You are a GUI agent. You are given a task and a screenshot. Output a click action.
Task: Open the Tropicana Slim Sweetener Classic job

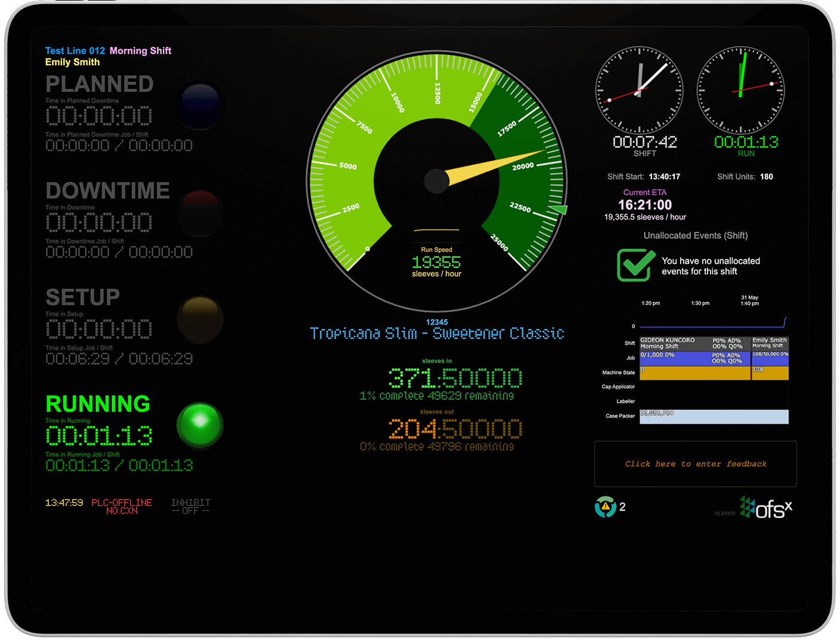[x=437, y=333]
